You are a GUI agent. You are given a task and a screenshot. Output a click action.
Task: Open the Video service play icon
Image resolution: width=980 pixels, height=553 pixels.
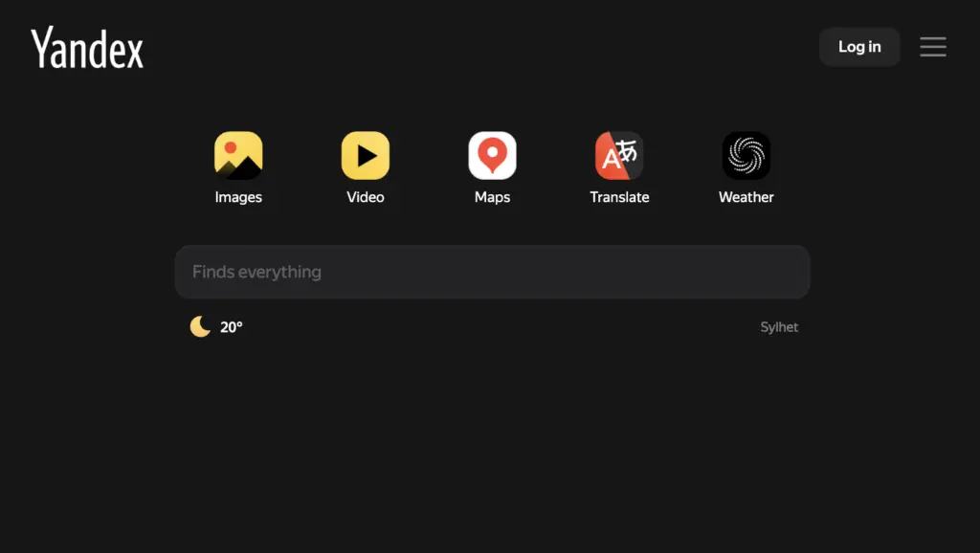366,155
